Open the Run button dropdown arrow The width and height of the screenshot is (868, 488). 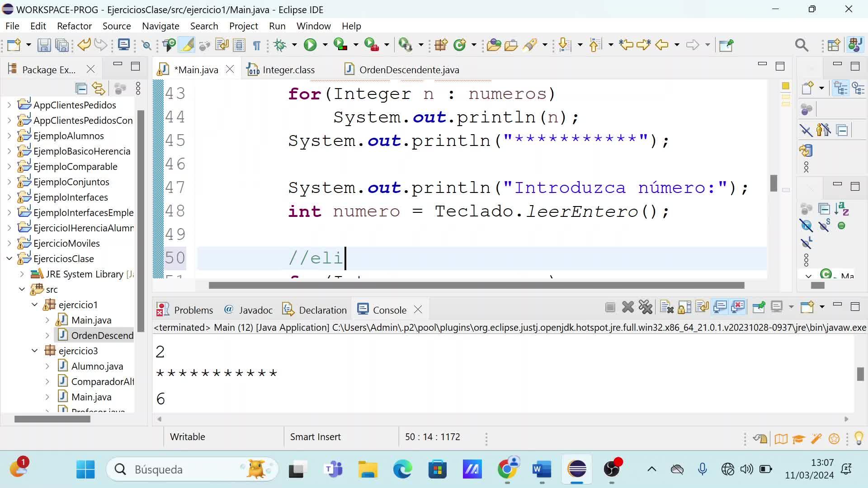tap(325, 45)
